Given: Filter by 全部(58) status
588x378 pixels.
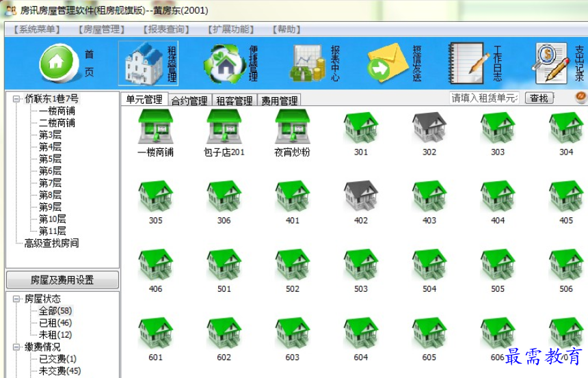Looking at the screenshot, I should click(x=55, y=311).
